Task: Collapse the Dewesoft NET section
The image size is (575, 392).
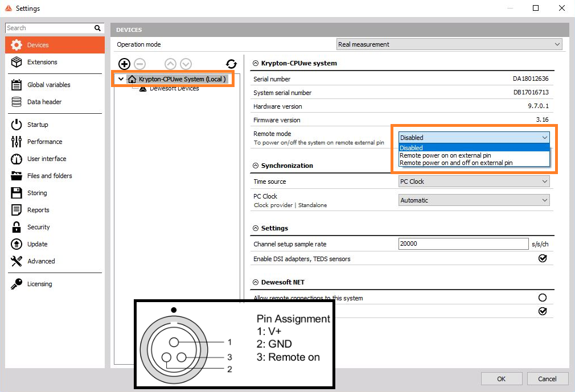Action: (x=256, y=282)
